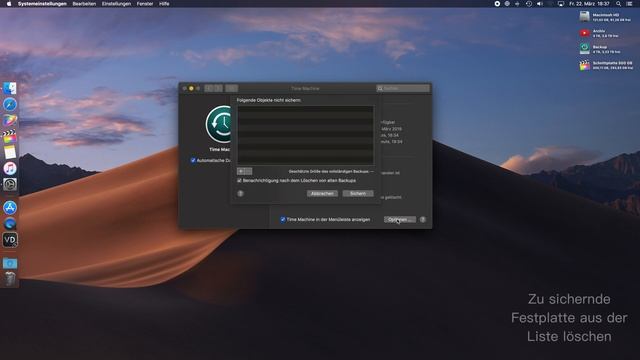Toggle Automatische Datensicherung checkbox
Viewport: 640px width, 360px height.
193,160
